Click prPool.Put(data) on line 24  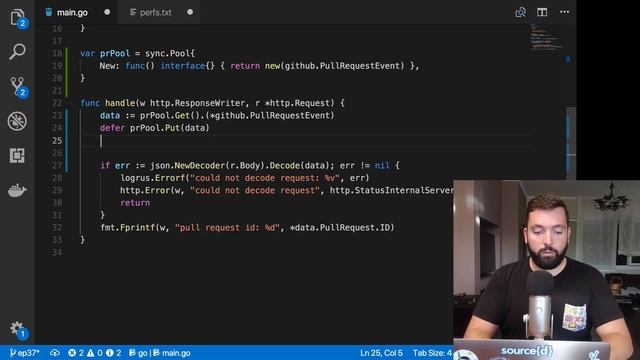170,128
